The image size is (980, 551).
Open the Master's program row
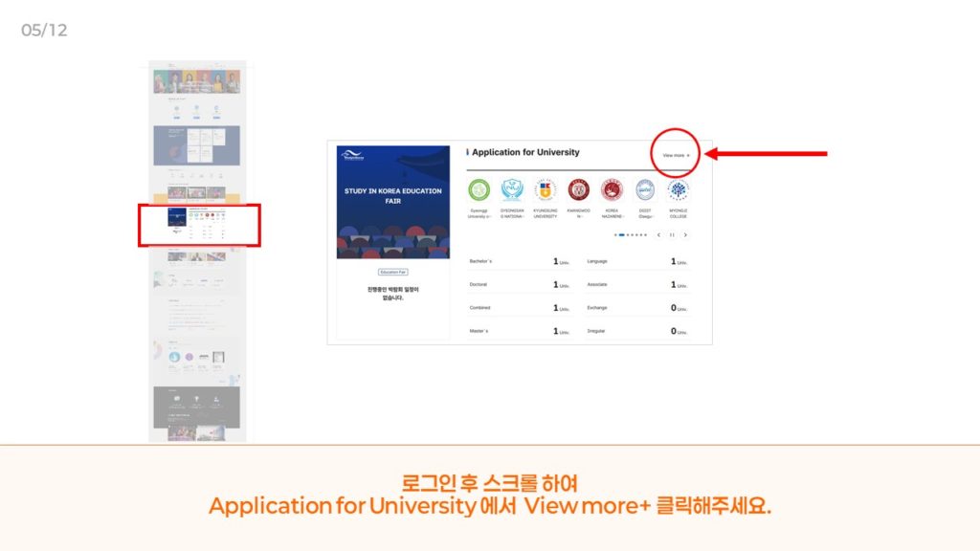(x=520, y=331)
